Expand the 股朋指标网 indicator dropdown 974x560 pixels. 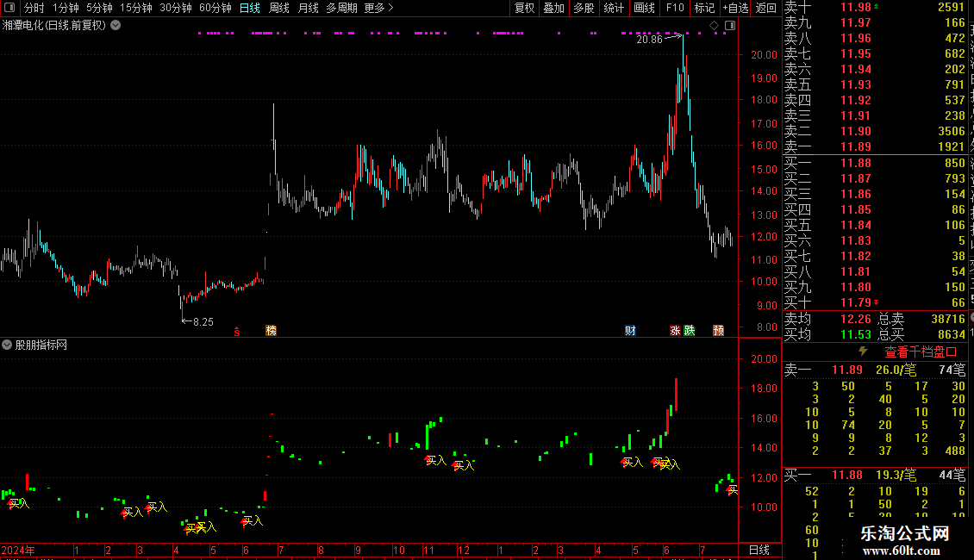pos(7,345)
